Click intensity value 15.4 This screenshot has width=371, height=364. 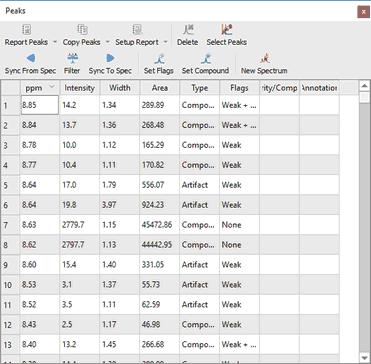69,265
